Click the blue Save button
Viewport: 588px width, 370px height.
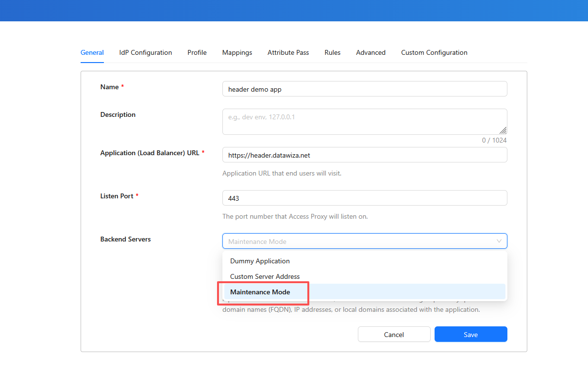[470, 335]
